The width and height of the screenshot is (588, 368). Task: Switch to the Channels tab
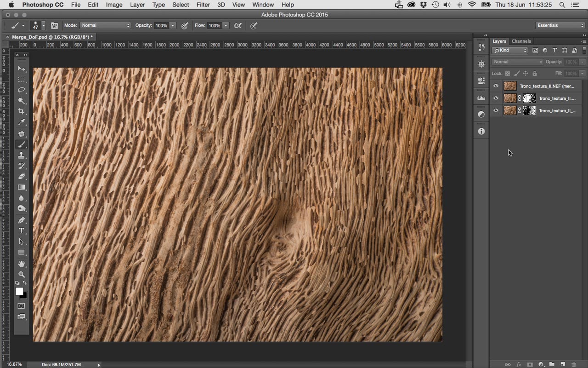[x=521, y=41]
